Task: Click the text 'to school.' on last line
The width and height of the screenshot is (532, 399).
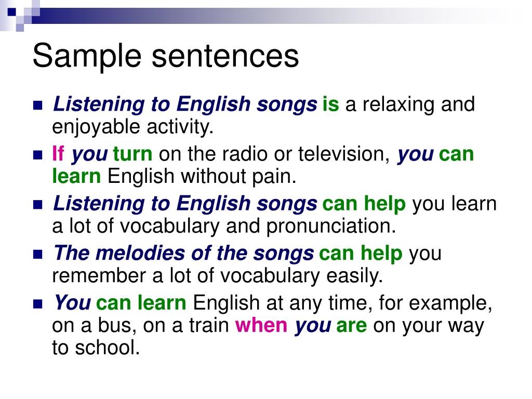Action: point(96,348)
